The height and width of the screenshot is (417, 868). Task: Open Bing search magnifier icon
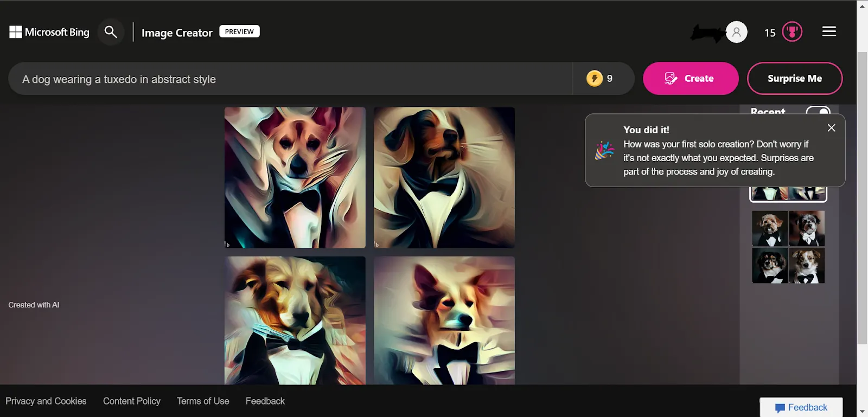pyautogui.click(x=111, y=33)
